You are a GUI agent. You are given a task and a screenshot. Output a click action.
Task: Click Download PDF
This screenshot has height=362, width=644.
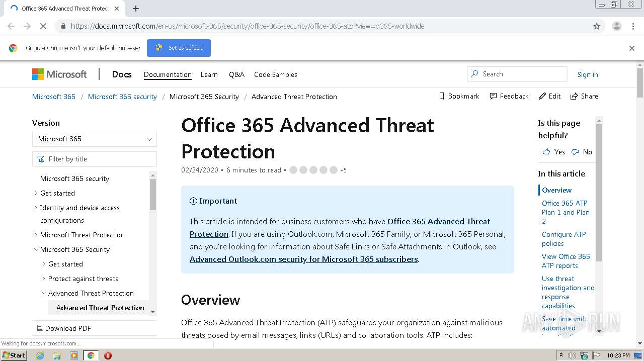point(64,328)
